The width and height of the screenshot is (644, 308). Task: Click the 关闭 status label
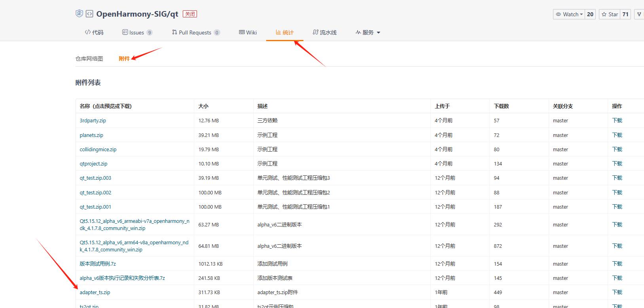(x=190, y=14)
